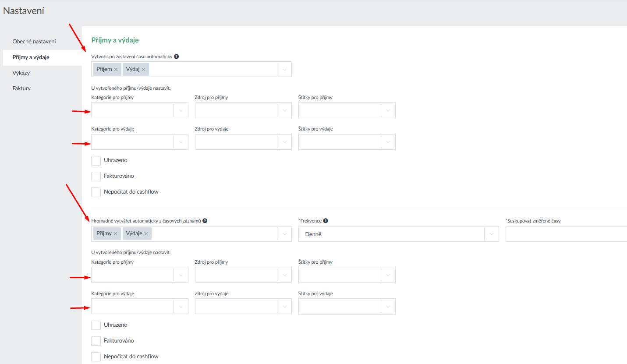Open the Frekvence dropdown showing 'Denně'

(x=398, y=234)
